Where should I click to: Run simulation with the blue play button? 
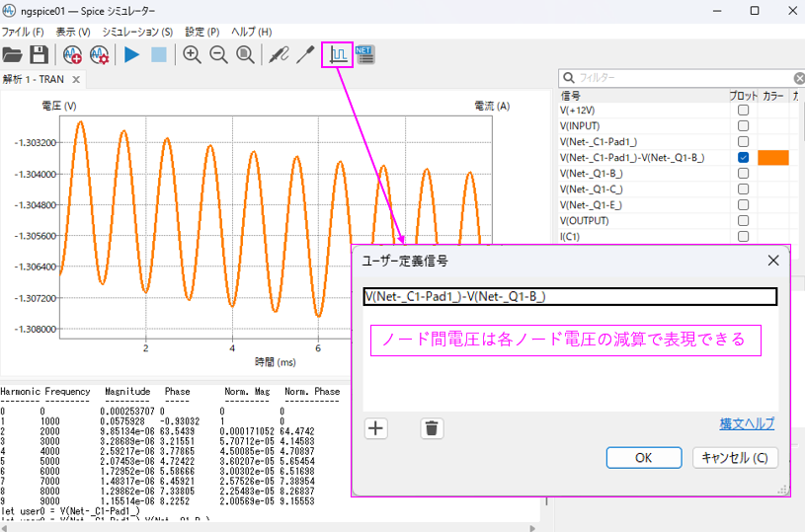pos(131,54)
